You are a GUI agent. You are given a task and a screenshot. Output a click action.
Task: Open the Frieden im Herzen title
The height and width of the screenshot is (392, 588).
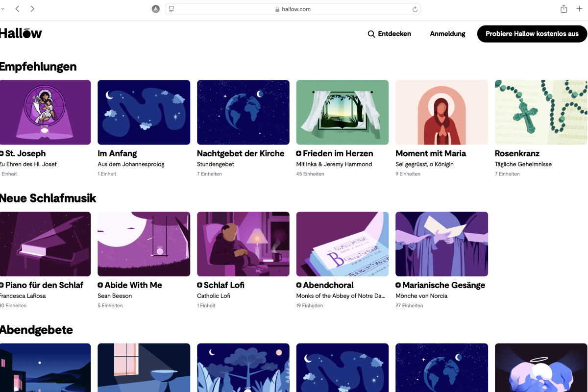[x=338, y=153]
